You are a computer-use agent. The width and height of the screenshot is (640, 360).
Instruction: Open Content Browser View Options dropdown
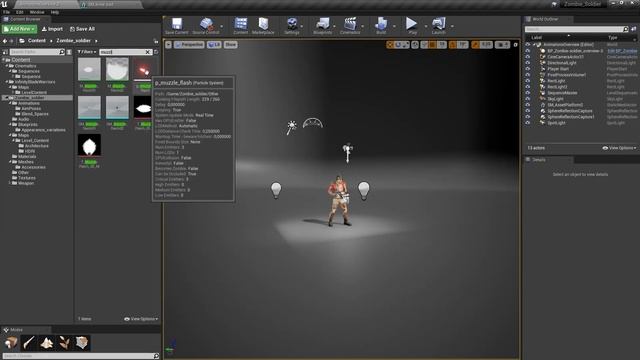click(141, 319)
